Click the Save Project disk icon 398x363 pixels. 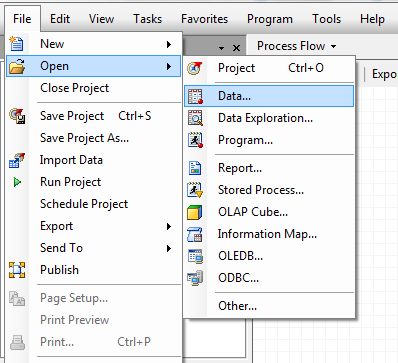click(17, 116)
